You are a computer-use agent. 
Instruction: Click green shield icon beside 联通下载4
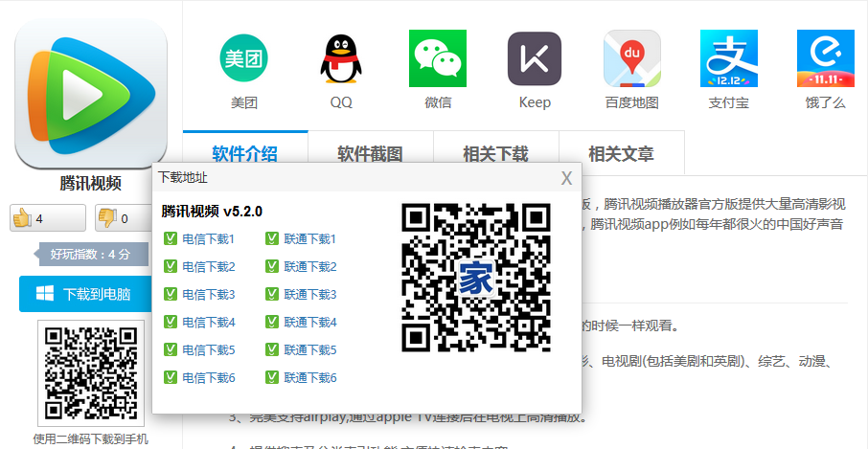pos(272,322)
